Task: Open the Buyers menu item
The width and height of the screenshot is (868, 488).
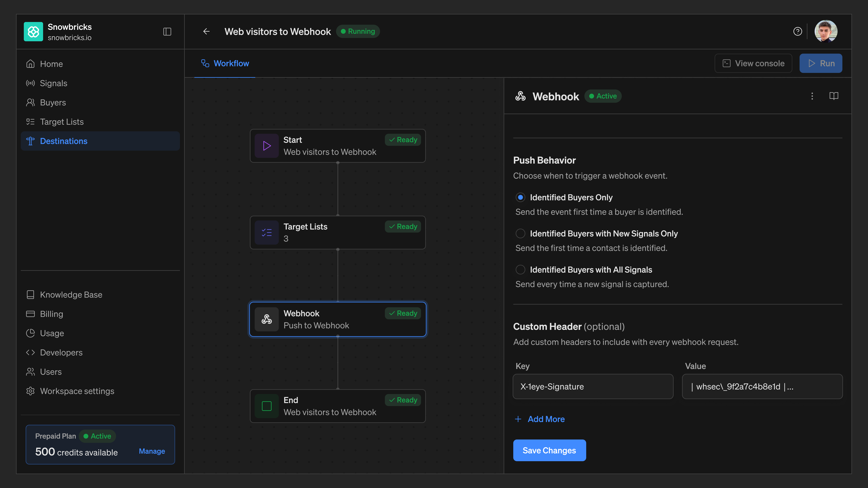Action: (100, 102)
